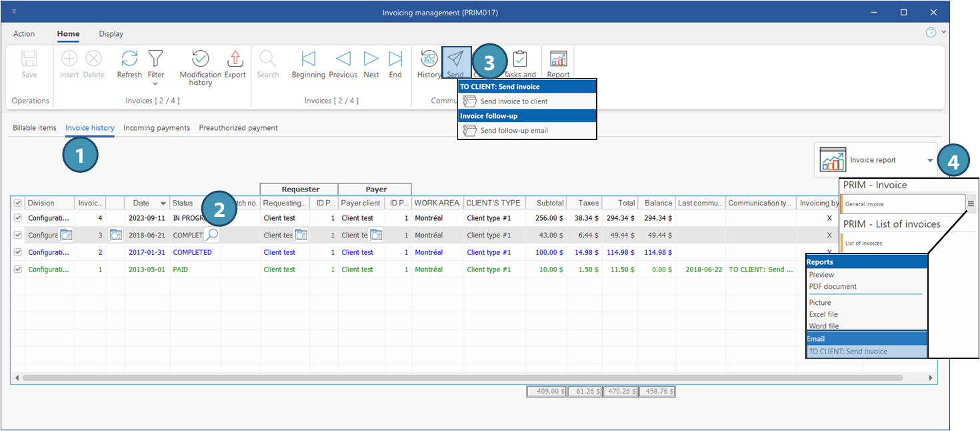Switch to the Billable items tab

click(x=35, y=128)
